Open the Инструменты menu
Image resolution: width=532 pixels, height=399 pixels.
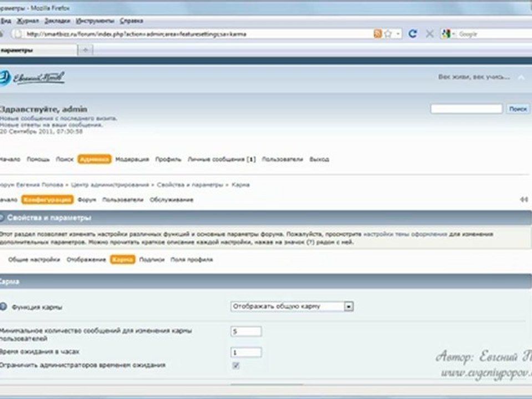point(95,21)
